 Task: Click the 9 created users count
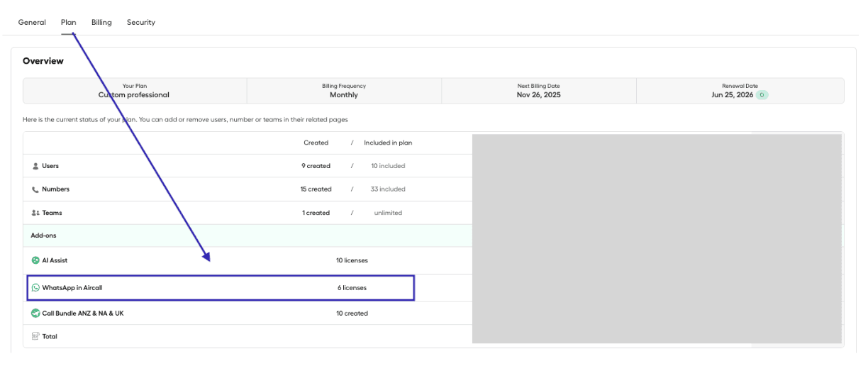316,166
